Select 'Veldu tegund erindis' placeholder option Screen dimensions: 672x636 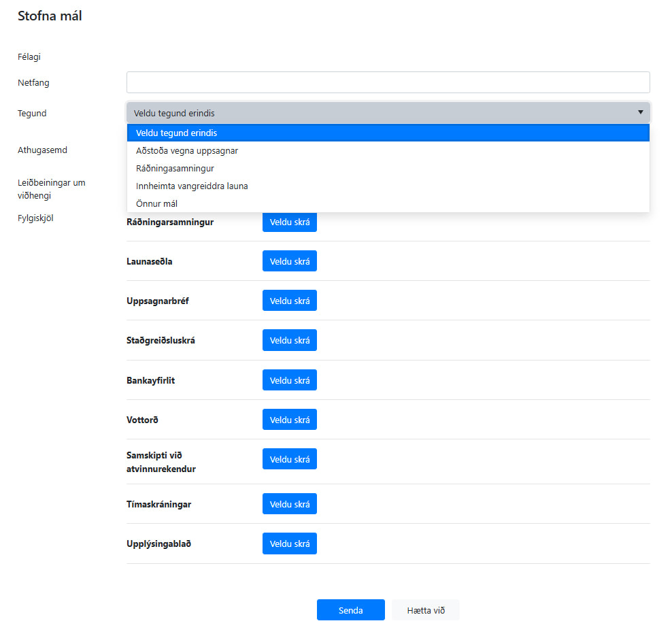coord(388,133)
